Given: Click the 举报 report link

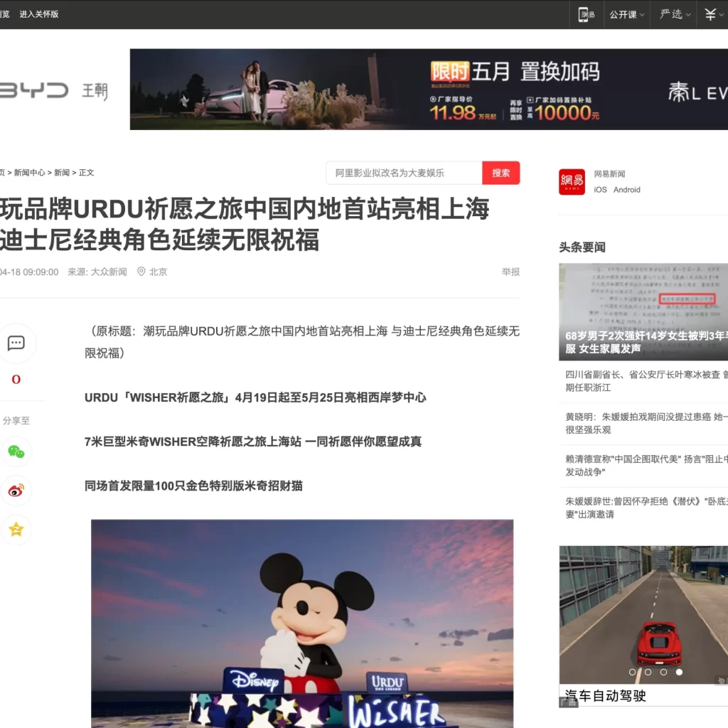Looking at the screenshot, I should click(x=510, y=272).
